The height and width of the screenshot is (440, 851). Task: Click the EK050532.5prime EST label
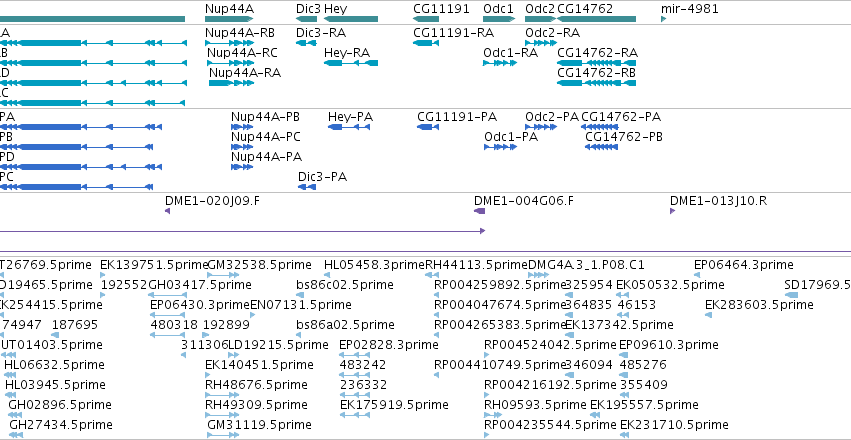point(670,285)
